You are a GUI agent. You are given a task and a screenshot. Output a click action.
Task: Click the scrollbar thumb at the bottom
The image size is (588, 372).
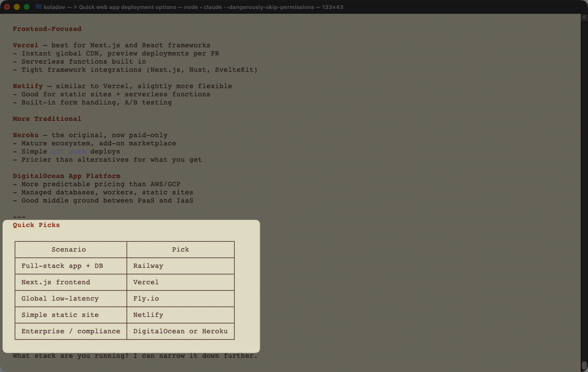click(584, 366)
